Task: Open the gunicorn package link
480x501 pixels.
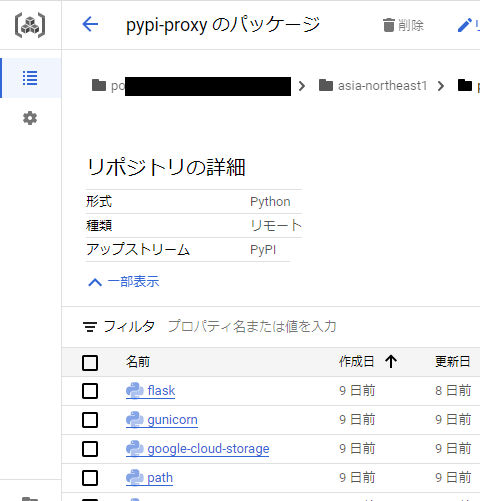Action: click(x=173, y=420)
